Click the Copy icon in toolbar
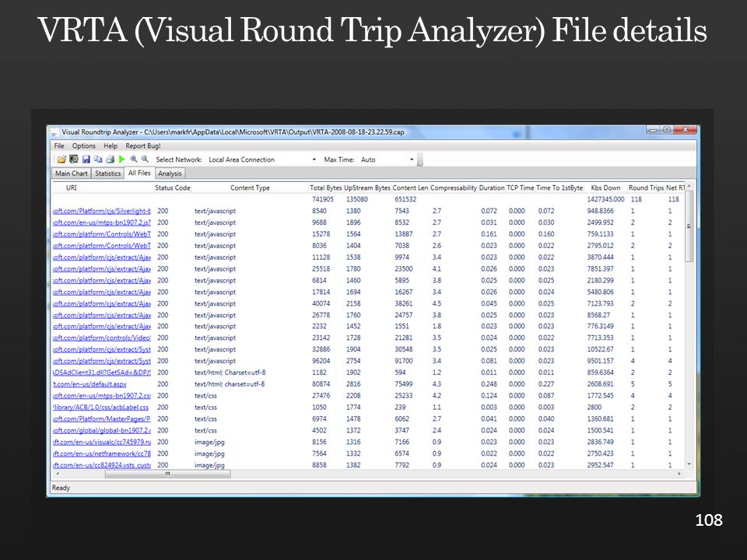Screen dimensions: 747x560 [x=98, y=159]
